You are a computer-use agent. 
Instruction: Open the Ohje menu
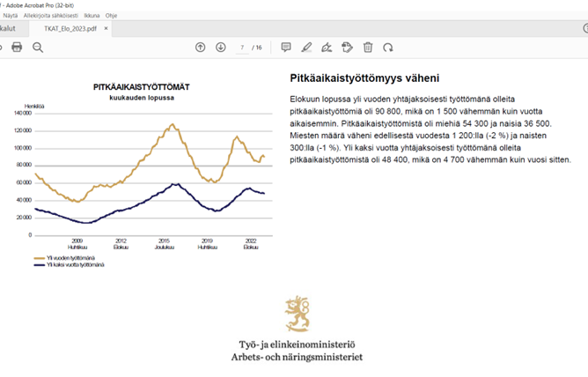click(114, 17)
